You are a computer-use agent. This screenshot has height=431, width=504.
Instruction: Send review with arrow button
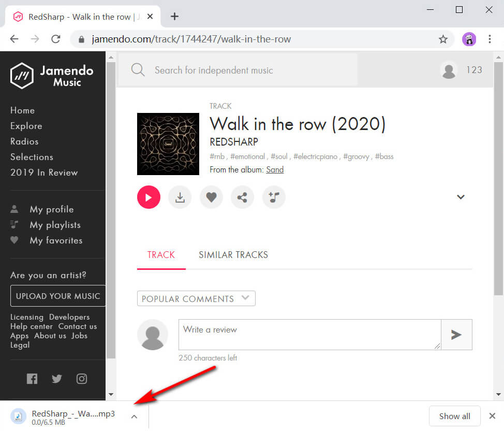pos(456,335)
